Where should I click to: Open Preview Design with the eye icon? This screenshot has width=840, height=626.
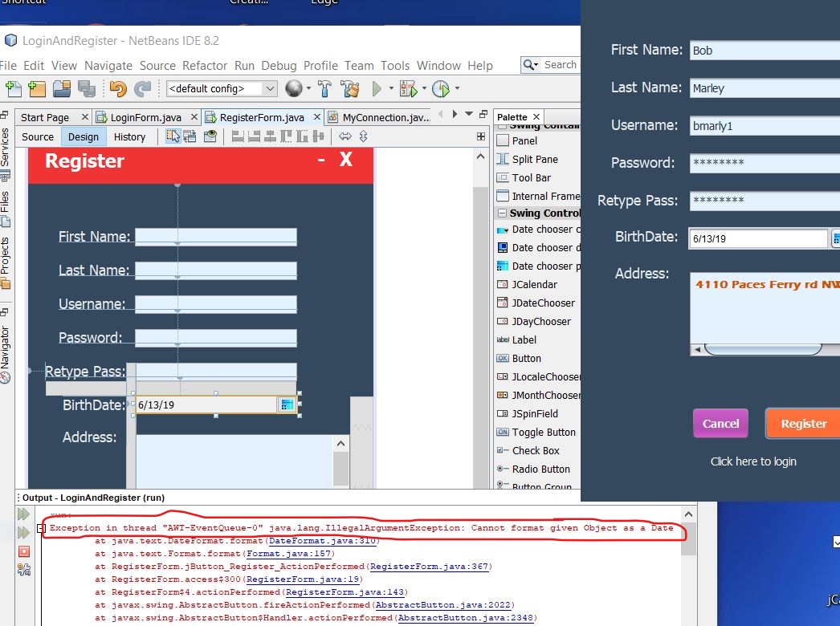point(210,136)
